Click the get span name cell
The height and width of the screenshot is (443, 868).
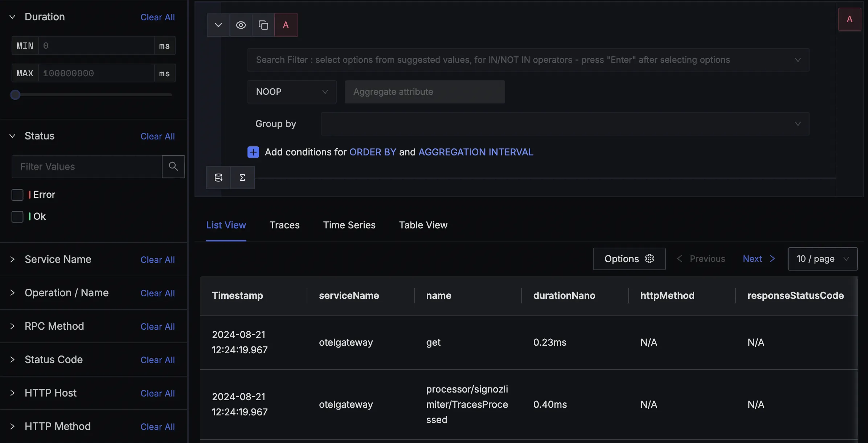(433, 342)
